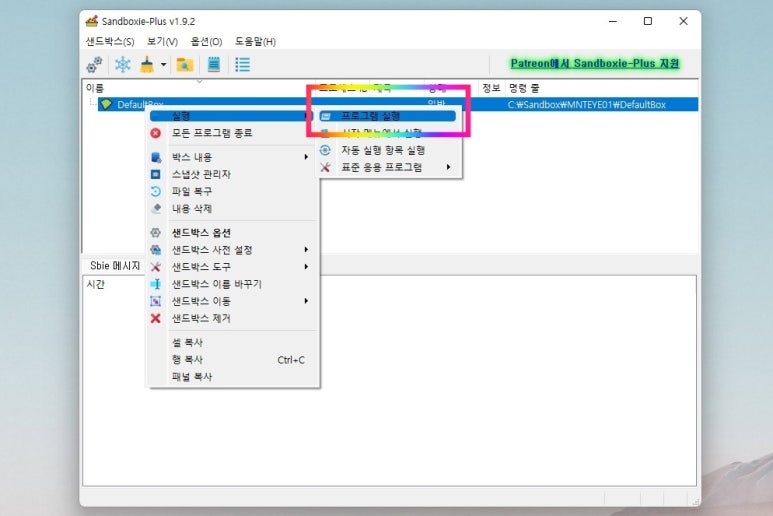The image size is (773, 516).
Task: Maximize the Sandboxie-Plus window
Action: (x=648, y=21)
